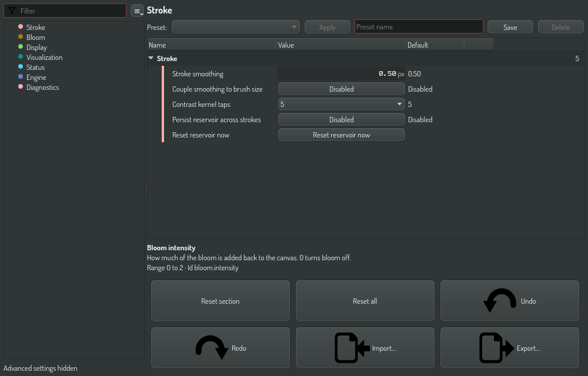Click the pink dot beside Stroke
Viewport: 588px width, 376px height.
21,26
